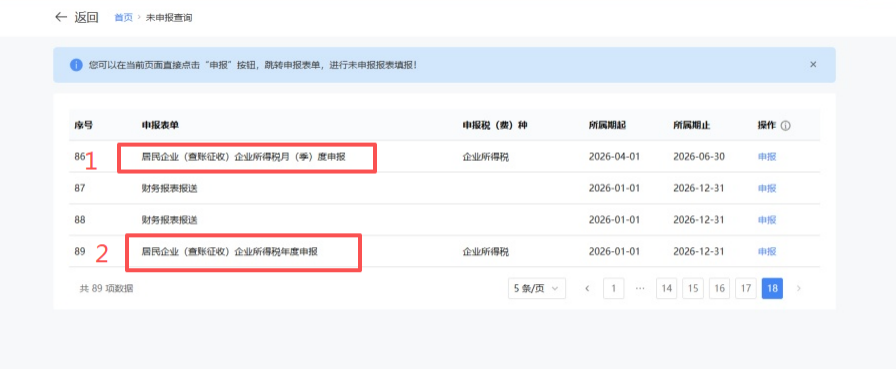The image size is (896, 369).
Task: Click 居民企业（查账征收）企业所得税月（季）度申报 text
Action: pyautogui.click(x=244, y=157)
